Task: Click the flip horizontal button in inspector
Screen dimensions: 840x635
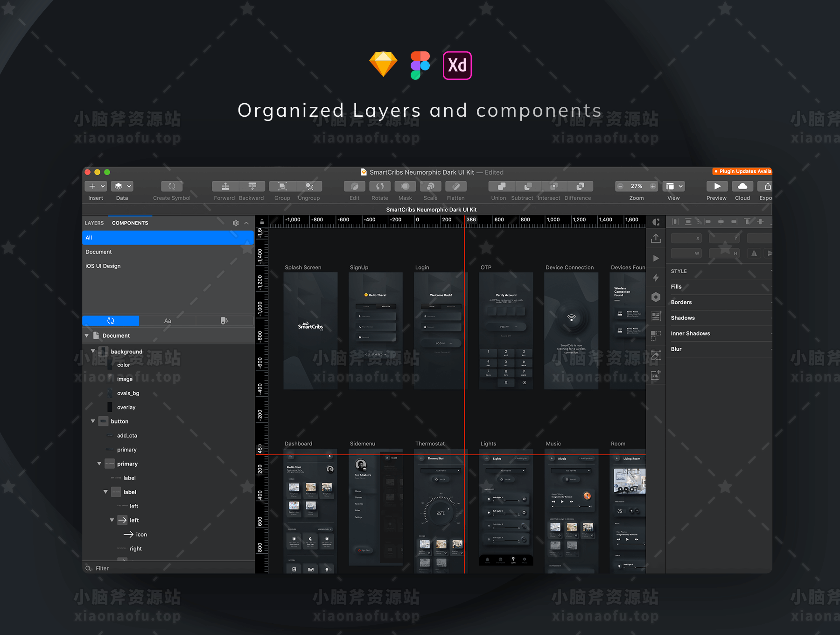Action: [x=754, y=253]
